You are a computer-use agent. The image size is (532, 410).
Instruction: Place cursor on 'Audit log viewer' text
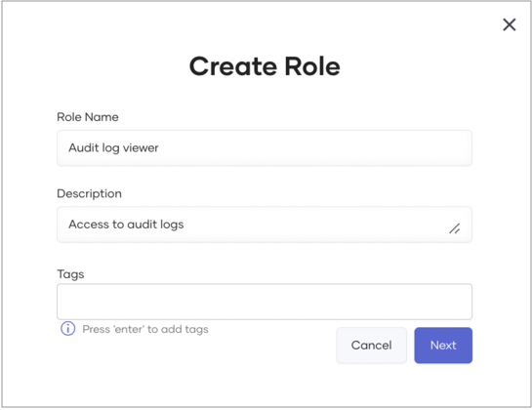(113, 148)
